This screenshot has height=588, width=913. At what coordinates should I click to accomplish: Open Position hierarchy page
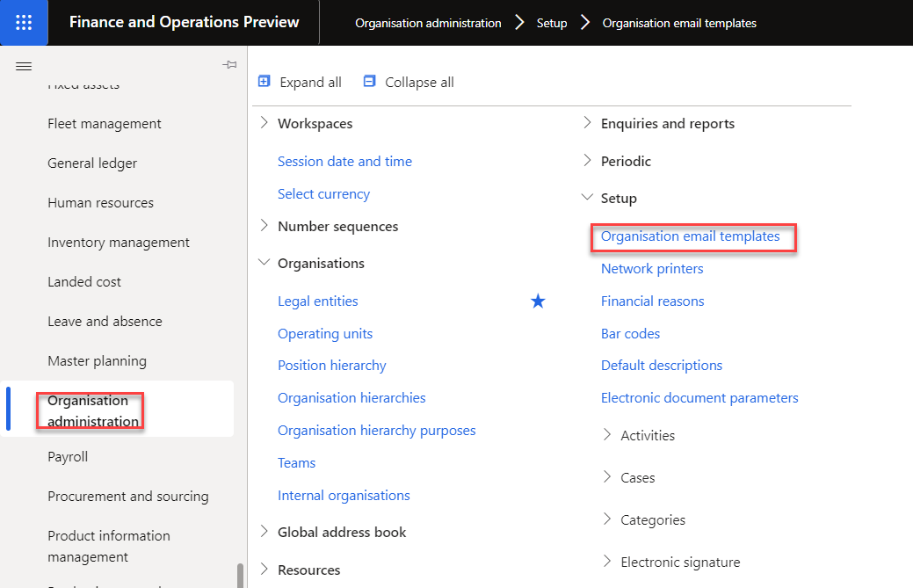[x=332, y=365]
